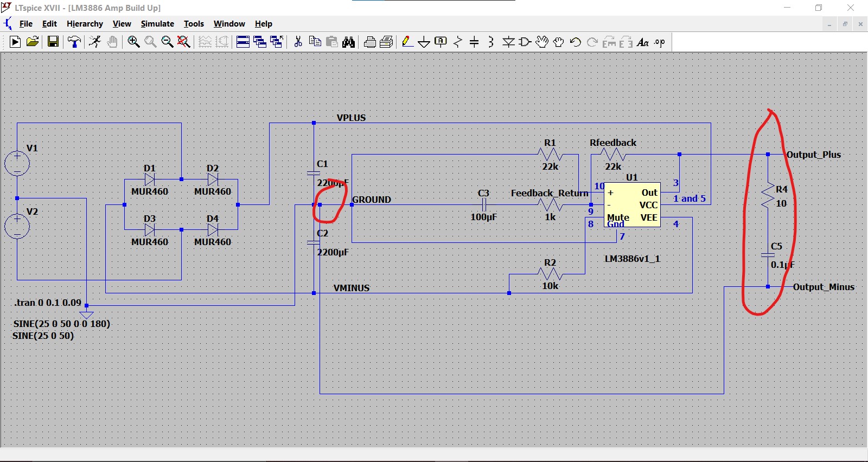Select the Pan magnifier tool
The image size is (868, 462).
[150, 42]
